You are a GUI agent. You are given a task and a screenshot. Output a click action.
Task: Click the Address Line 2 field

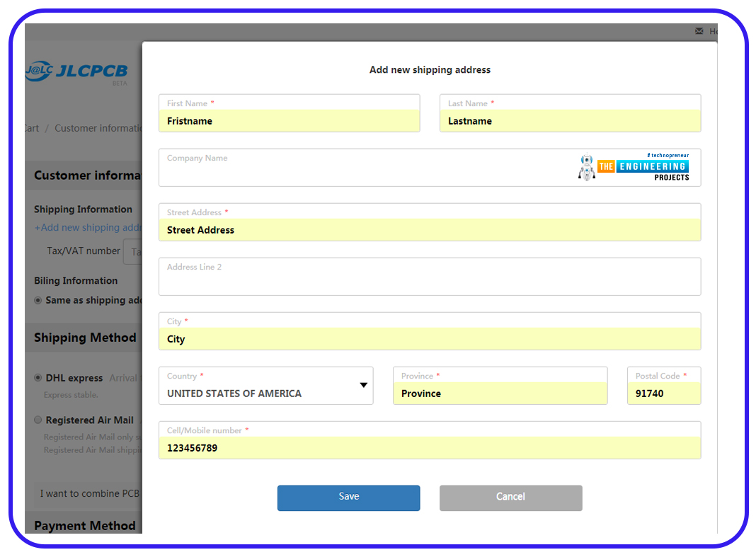click(x=430, y=277)
